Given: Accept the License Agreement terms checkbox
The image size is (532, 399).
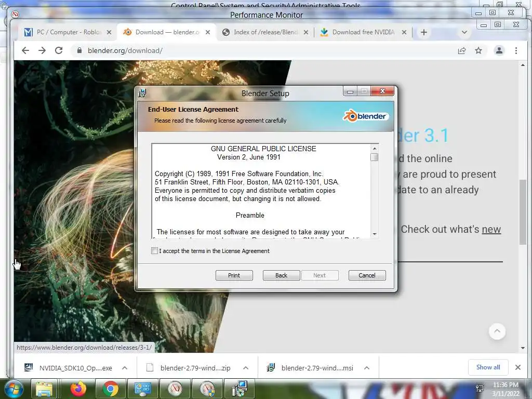Looking at the screenshot, I should pyautogui.click(x=154, y=251).
